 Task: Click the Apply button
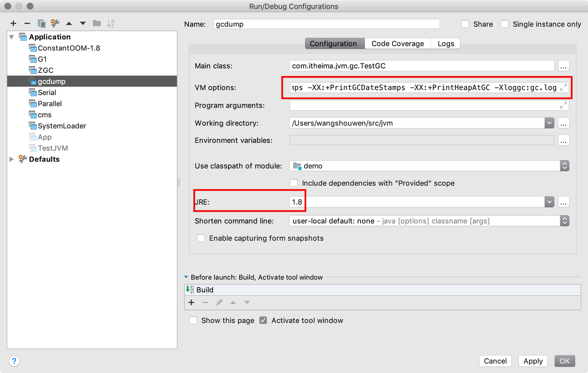[533, 361]
